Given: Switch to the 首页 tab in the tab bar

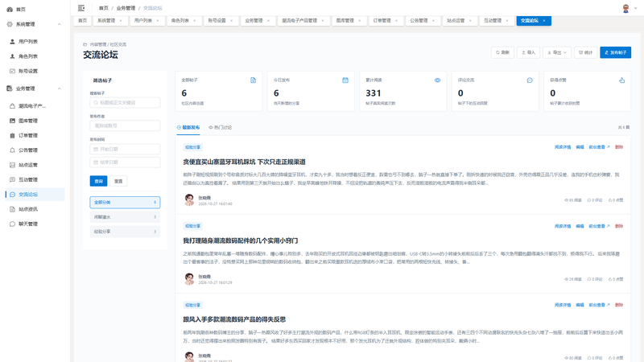Looking at the screenshot, I should (x=83, y=21).
